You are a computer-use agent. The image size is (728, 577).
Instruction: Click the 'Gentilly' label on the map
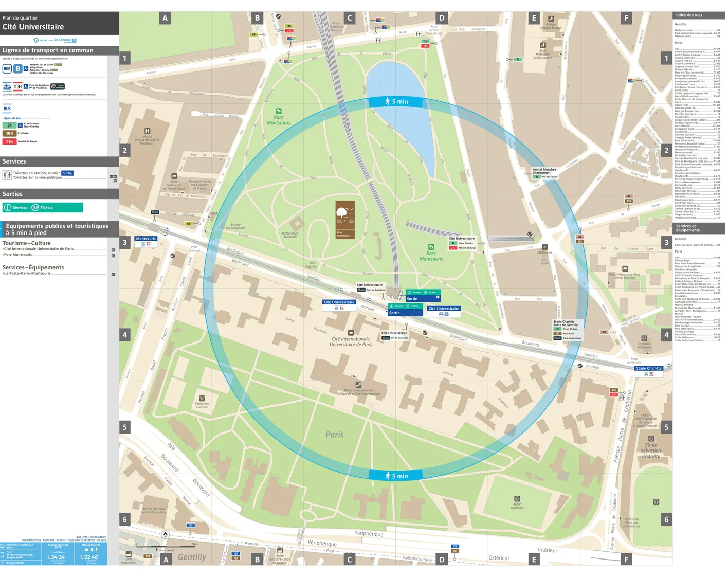pyautogui.click(x=192, y=557)
